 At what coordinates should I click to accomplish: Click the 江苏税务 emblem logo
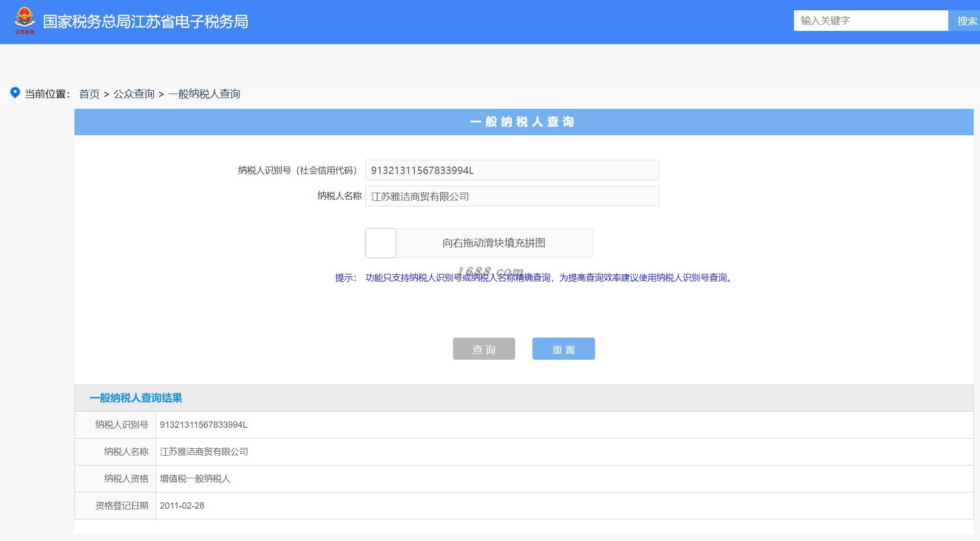coord(24,21)
